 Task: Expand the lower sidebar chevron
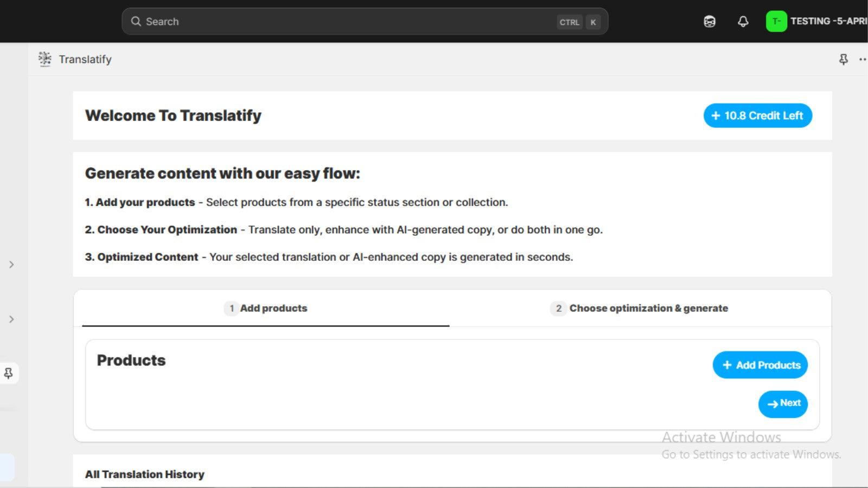[x=11, y=319]
